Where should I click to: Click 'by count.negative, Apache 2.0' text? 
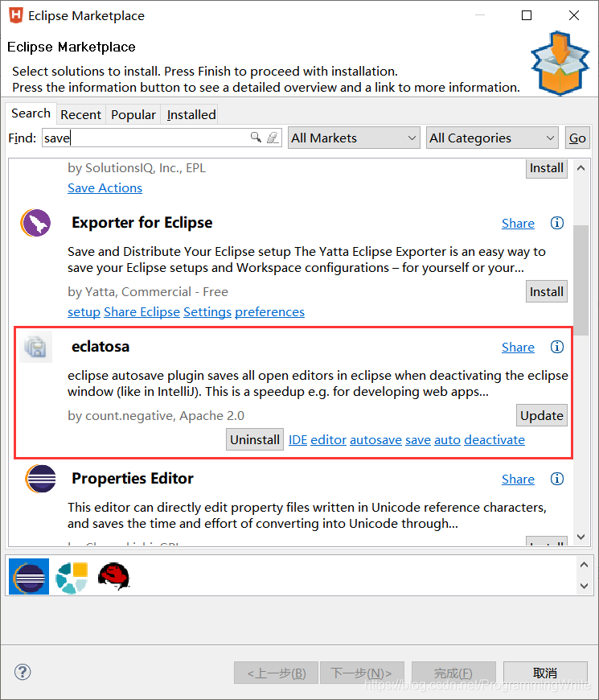(156, 416)
